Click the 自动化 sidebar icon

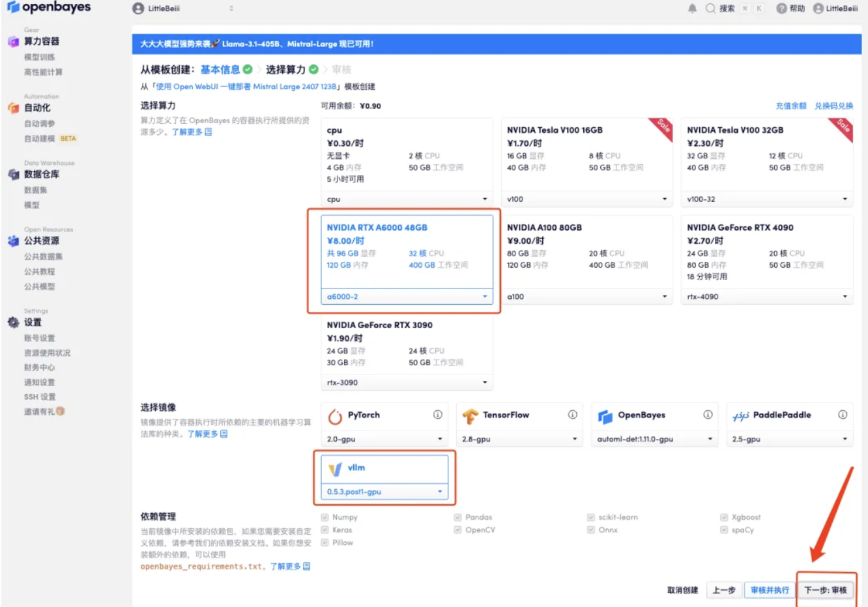pyautogui.click(x=13, y=108)
